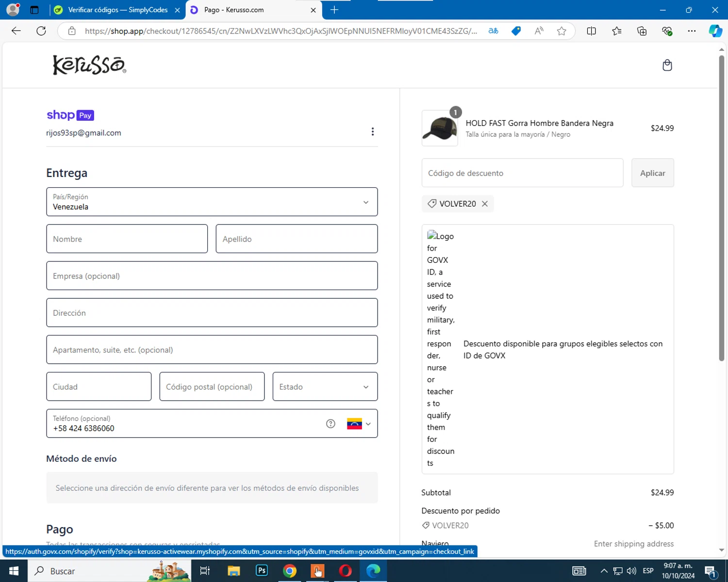Viewport: 728px width, 582px height.
Task: View site info lock icon in address bar
Action: point(72,31)
